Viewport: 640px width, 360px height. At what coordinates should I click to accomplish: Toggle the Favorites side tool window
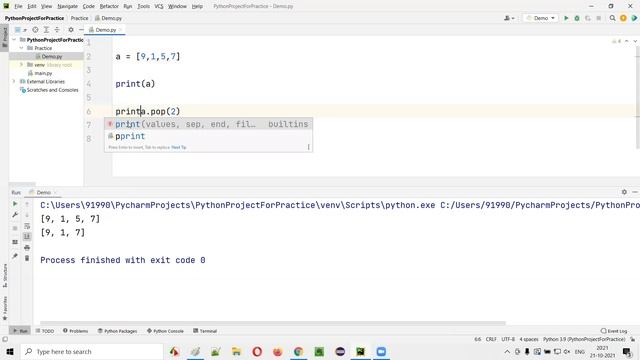(x=4, y=308)
